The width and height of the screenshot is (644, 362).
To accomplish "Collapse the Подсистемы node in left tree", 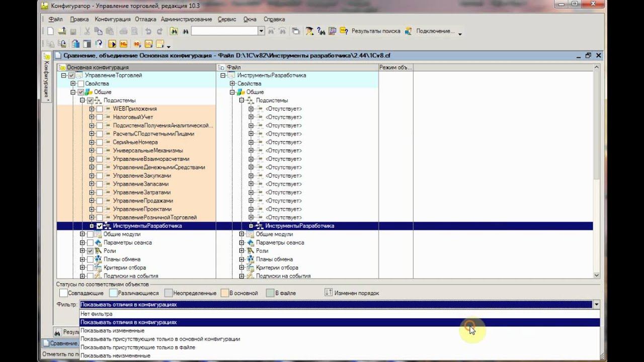I will coord(83,101).
